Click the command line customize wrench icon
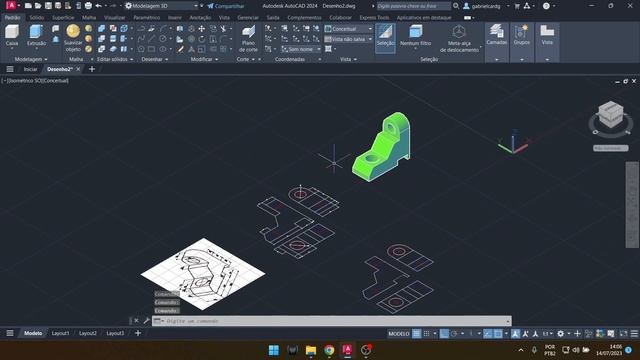640x360 pixels. (146, 321)
